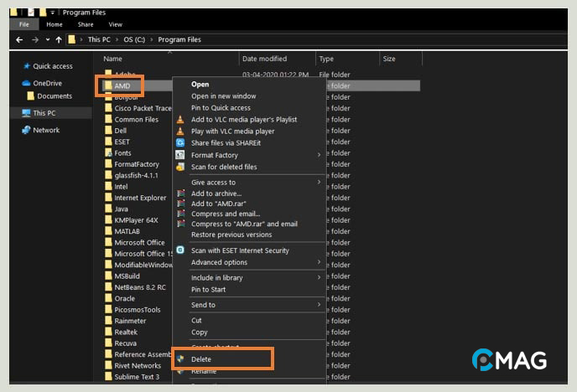The image size is (577, 392).
Task: Click the Recuva folder icon
Action: coord(108,343)
